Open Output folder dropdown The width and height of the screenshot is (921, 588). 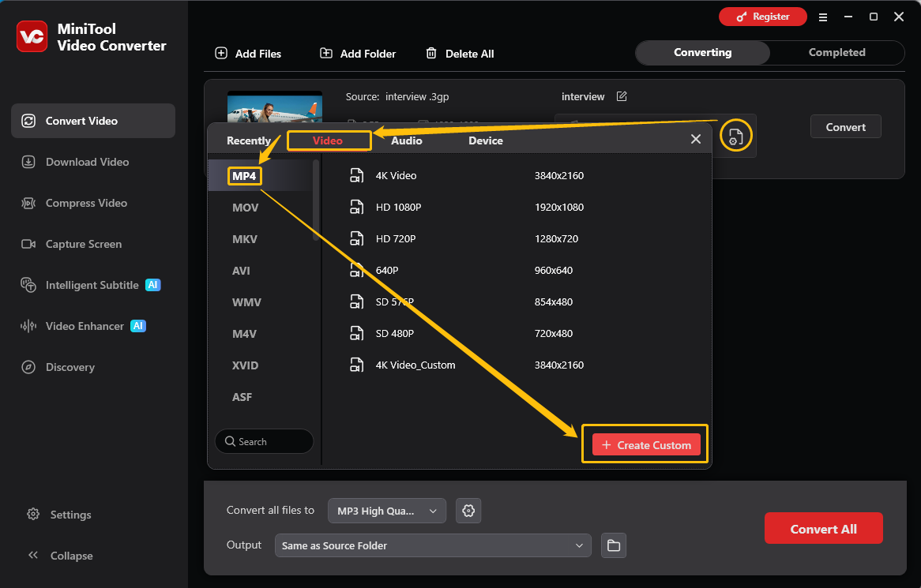(433, 545)
